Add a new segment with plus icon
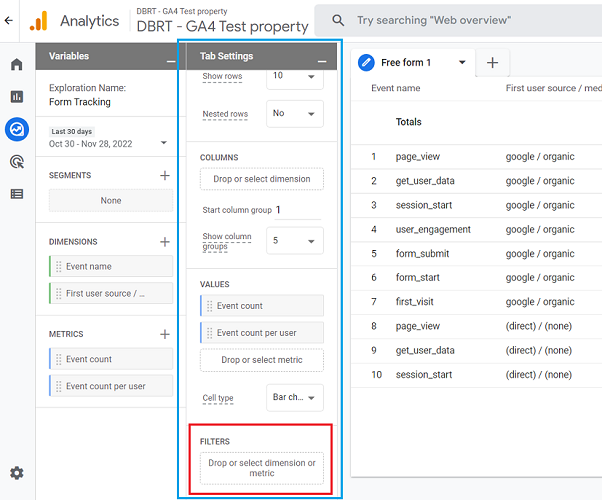Viewport: 602px width, 500px height. [x=165, y=175]
